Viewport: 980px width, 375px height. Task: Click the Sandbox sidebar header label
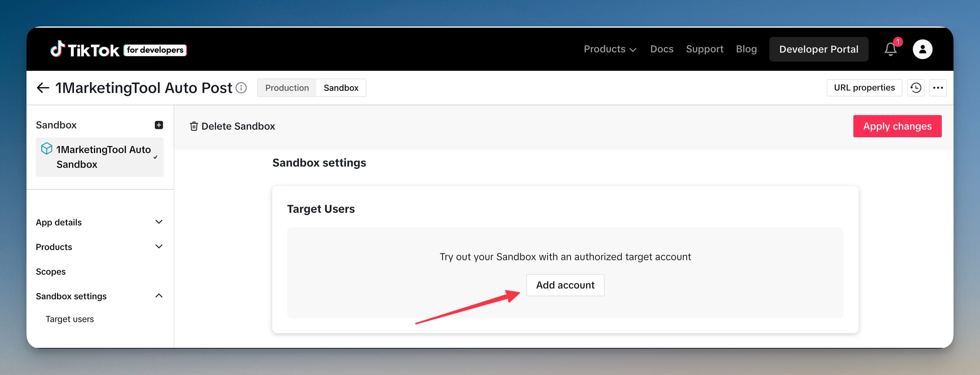[x=56, y=125]
